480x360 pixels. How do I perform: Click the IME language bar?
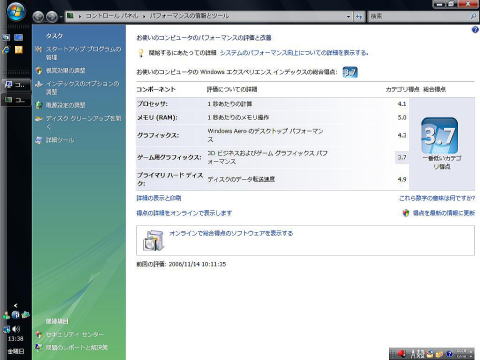pyautogui.click(x=432, y=354)
